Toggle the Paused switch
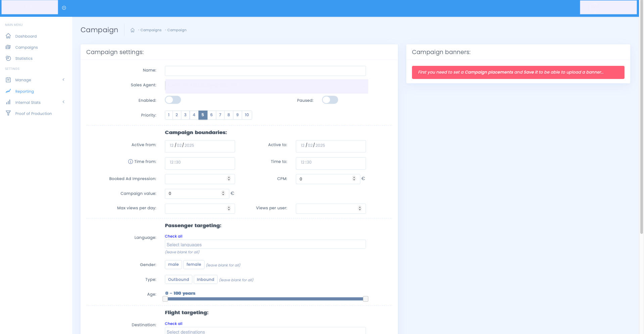Screen dimensions: 644x334 tap(330, 100)
